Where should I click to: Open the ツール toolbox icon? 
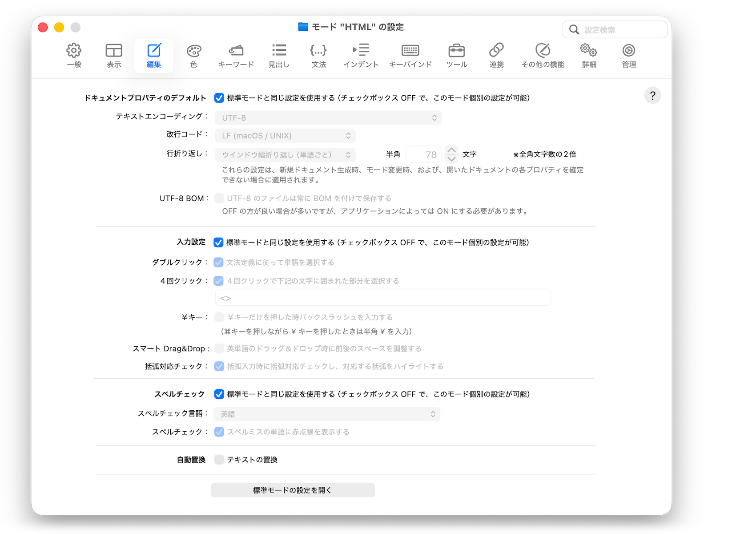click(x=457, y=55)
